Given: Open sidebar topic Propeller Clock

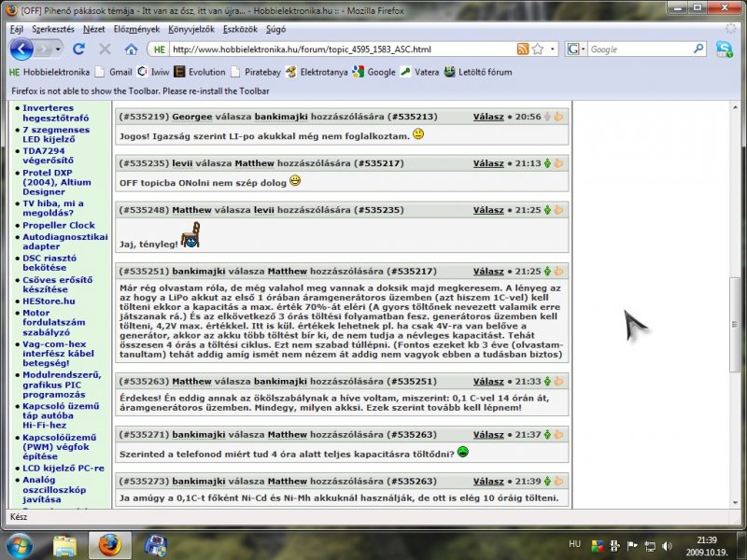Looking at the screenshot, I should 59,225.
